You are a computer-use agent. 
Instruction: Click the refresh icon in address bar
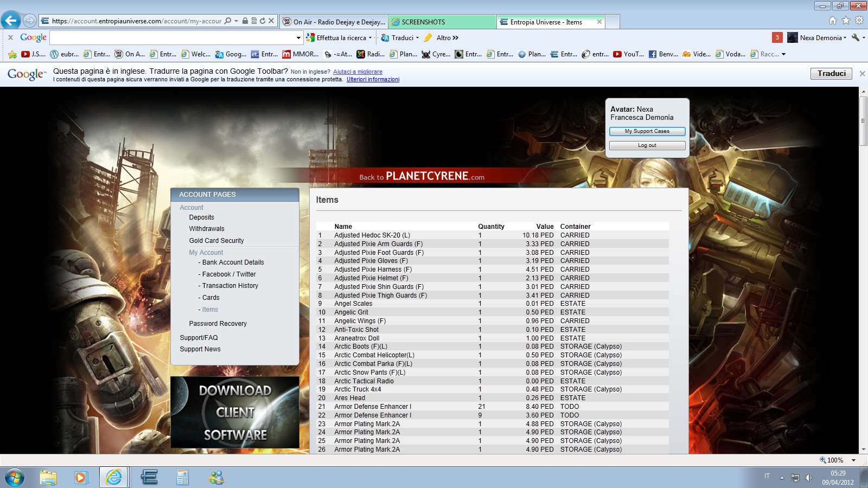(263, 21)
